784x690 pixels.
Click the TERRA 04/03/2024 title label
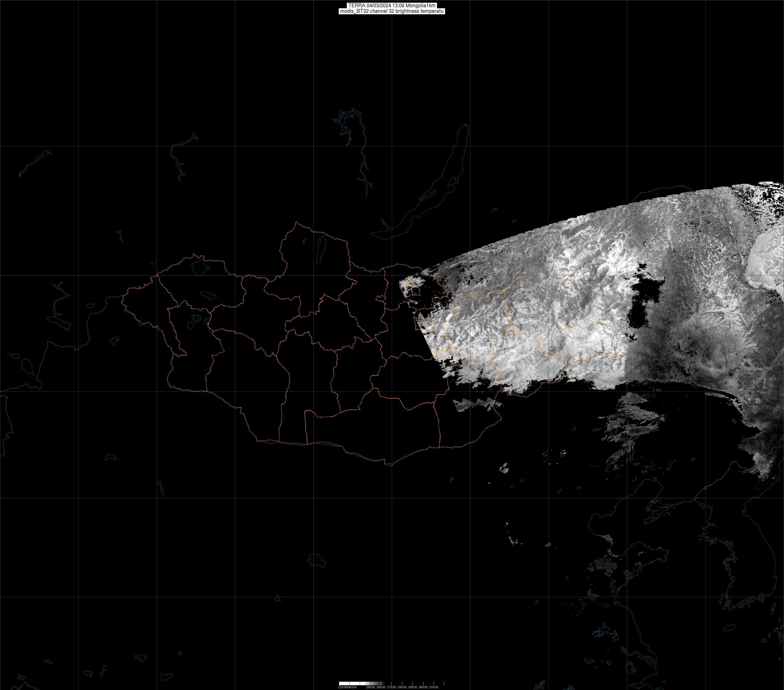[392, 5]
